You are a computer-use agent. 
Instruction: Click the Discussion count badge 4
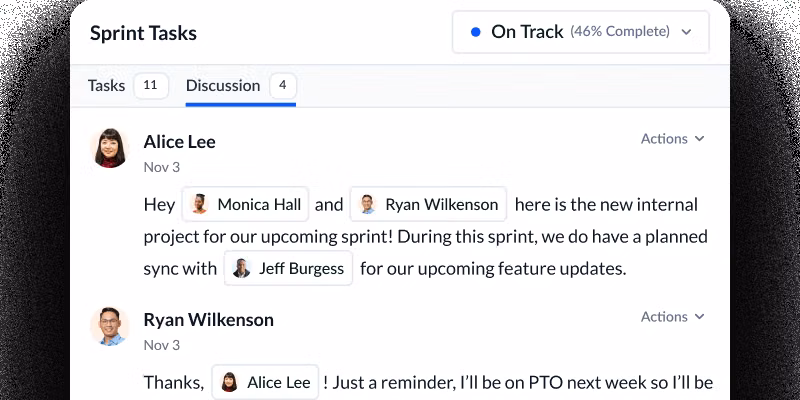pyautogui.click(x=283, y=86)
